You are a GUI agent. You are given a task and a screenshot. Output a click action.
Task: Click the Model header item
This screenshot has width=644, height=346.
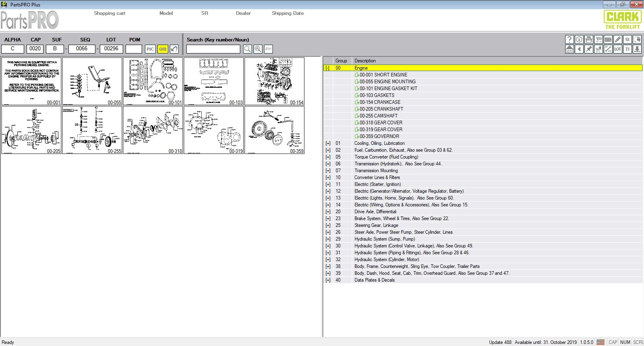(x=166, y=13)
